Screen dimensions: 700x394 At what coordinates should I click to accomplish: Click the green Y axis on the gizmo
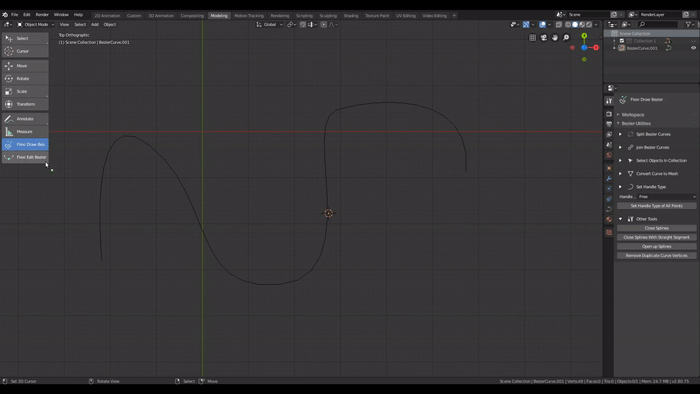(x=584, y=36)
